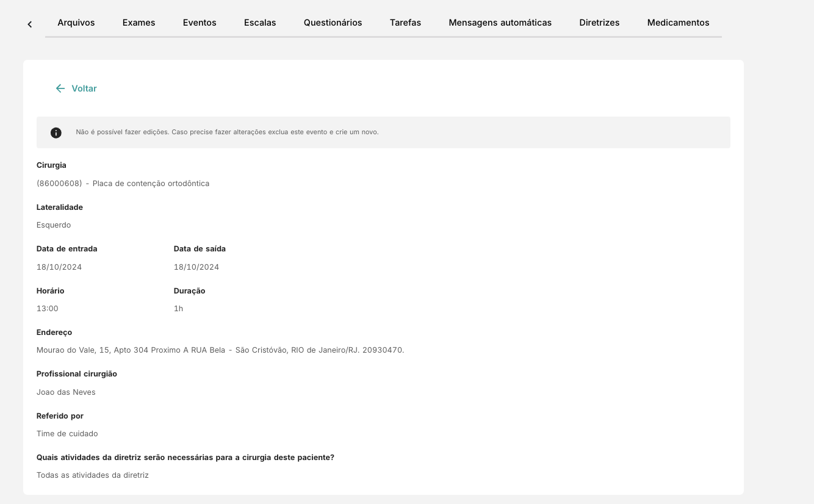Click the Mourao do Vale address text
Viewport: 814px width, 504px height.
tap(220, 350)
